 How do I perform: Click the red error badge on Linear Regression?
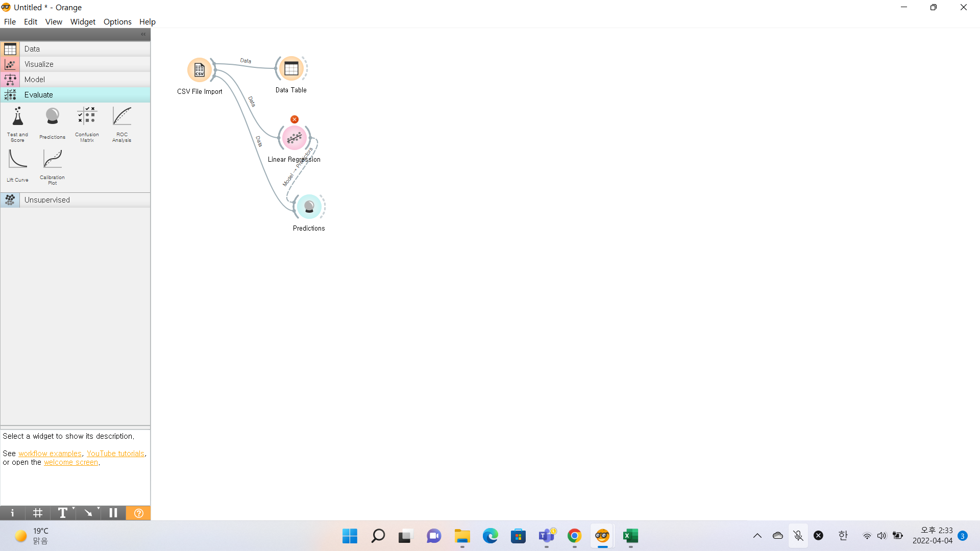(295, 119)
